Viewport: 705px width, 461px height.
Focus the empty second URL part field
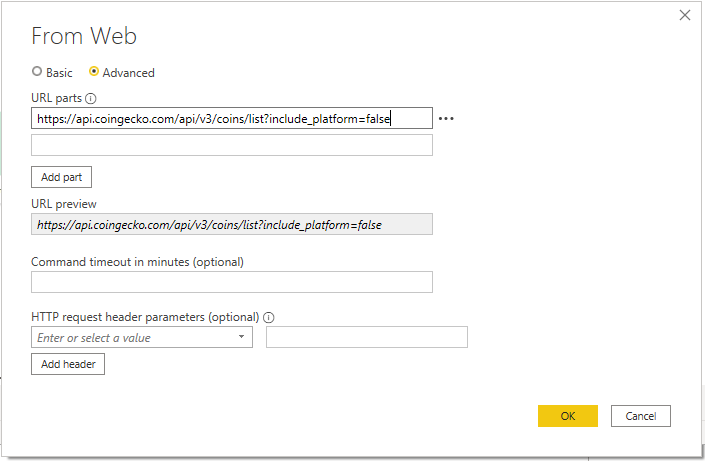(231, 145)
